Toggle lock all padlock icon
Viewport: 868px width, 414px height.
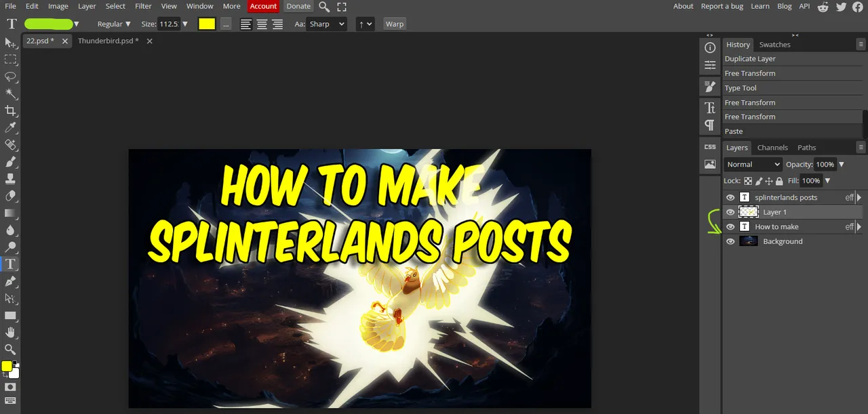coord(779,181)
